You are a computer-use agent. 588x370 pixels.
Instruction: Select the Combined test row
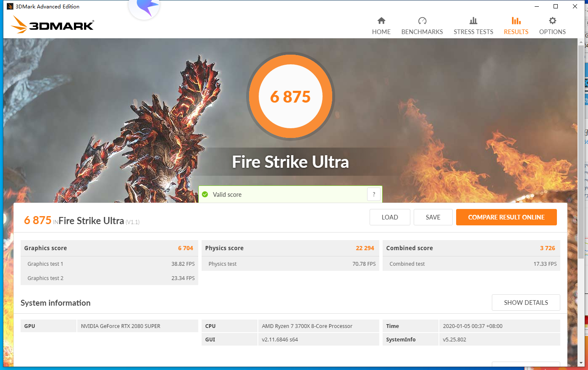point(471,264)
